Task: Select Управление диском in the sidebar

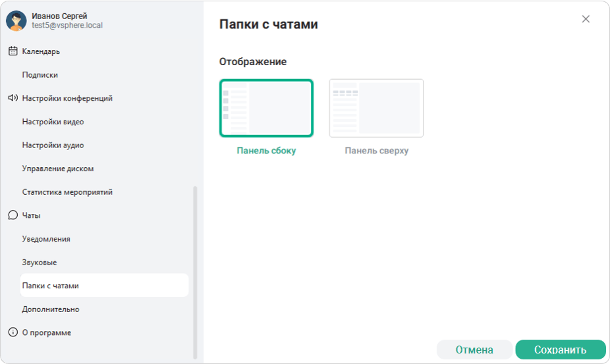Action: coord(58,169)
